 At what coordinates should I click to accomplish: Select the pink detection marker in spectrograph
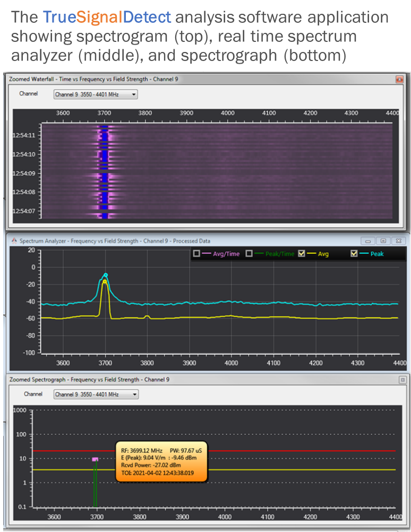click(95, 459)
